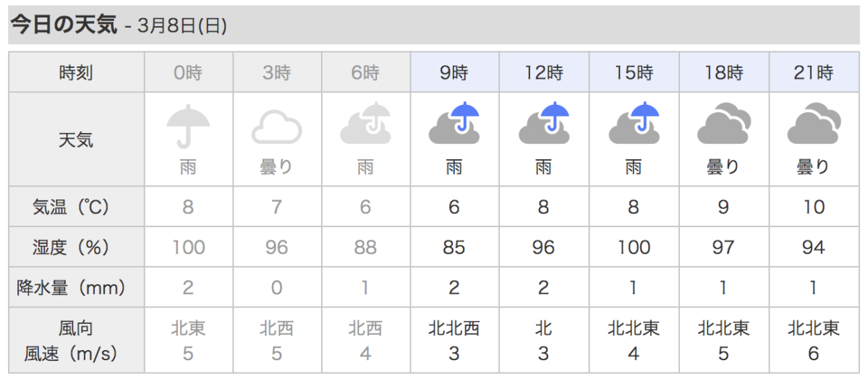868x379 pixels.
Task: Click the 21時 temperature value 10
Action: coord(813,208)
